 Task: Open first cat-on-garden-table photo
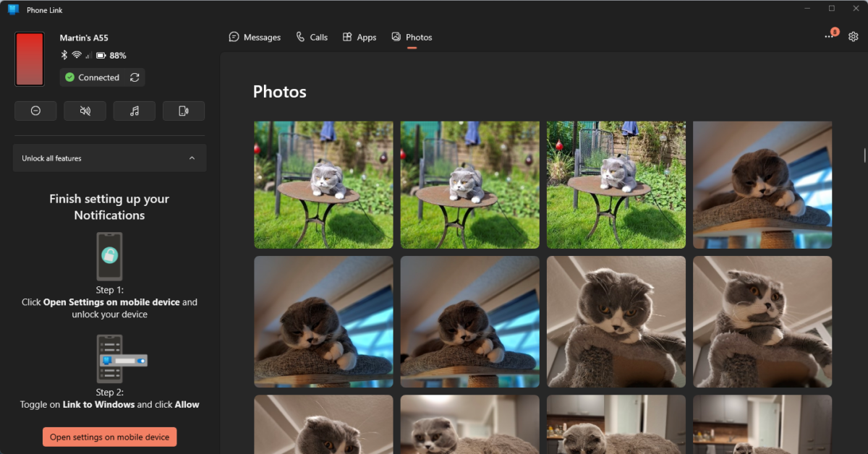323,184
